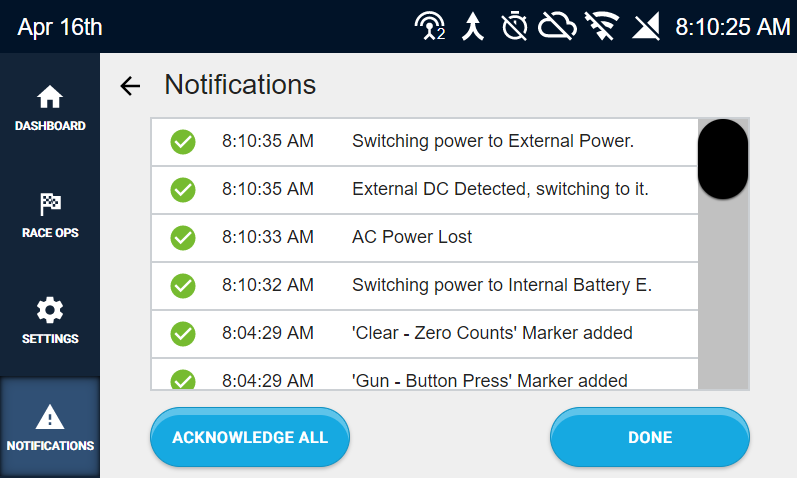Screen dimensions: 797x478
Task: Select 'Switching power to Internal Battery' row
Action: pyautogui.click(x=425, y=286)
